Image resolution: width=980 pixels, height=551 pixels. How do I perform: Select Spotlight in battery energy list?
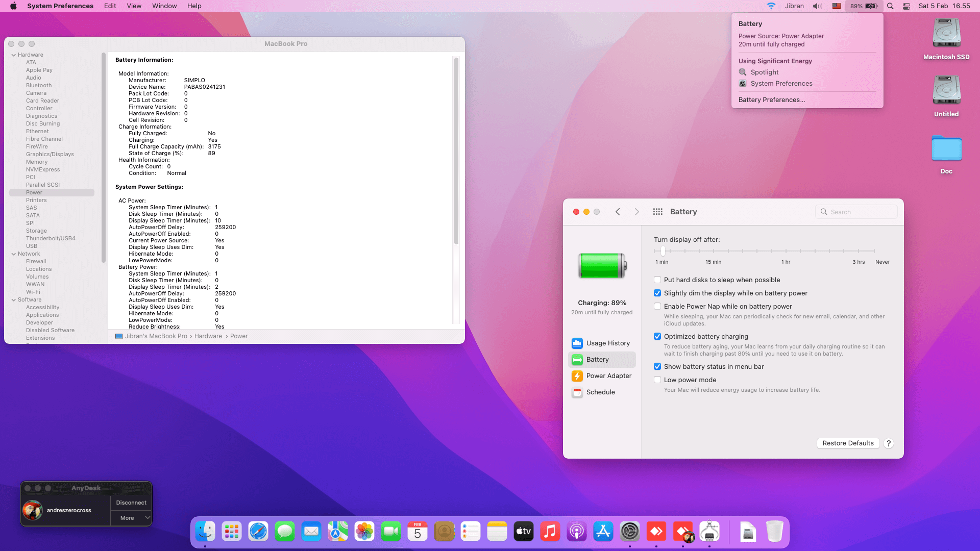765,72
